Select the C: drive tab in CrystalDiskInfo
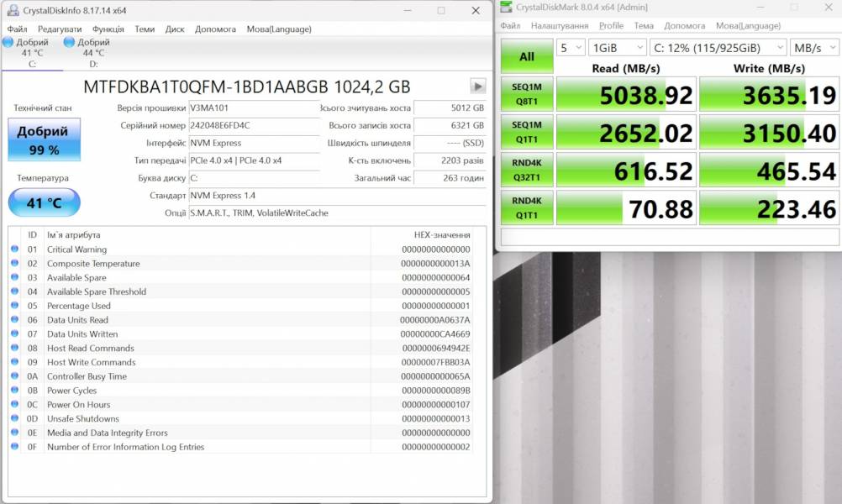The height and width of the screenshot is (504, 842). tap(32, 53)
